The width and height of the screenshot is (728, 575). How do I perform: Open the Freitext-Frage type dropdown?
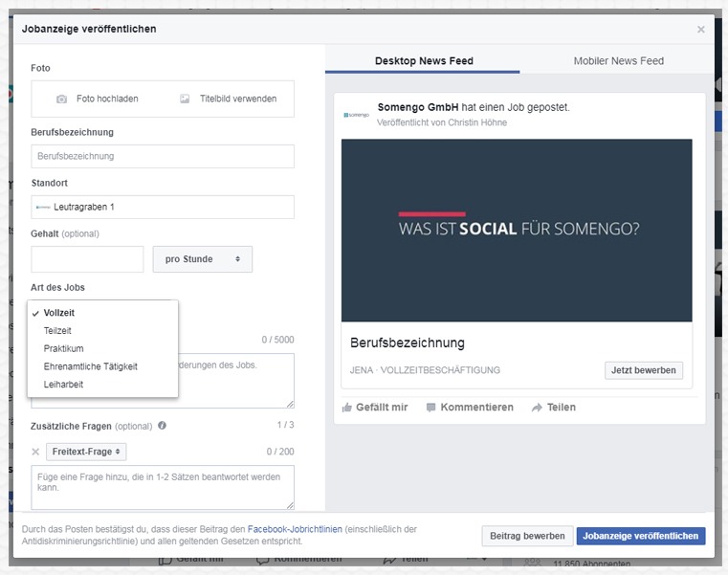coord(86,452)
